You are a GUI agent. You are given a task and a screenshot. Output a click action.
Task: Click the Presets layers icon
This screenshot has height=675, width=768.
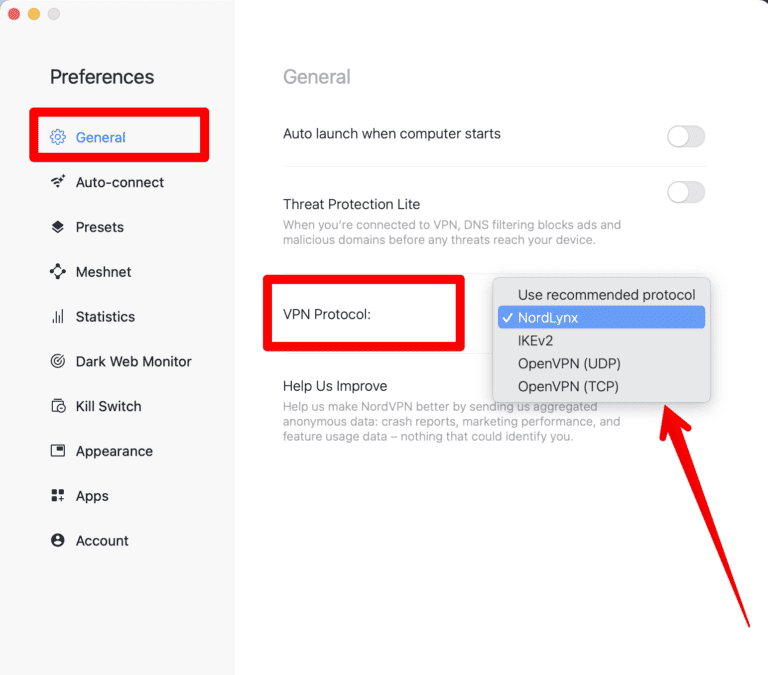(58, 227)
